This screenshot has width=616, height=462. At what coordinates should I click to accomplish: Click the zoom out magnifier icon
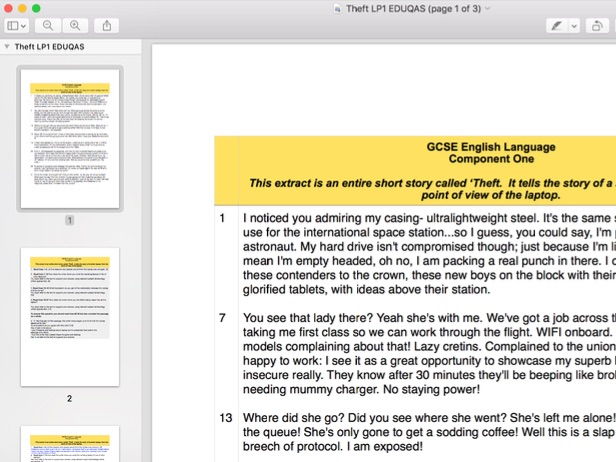tap(48, 26)
